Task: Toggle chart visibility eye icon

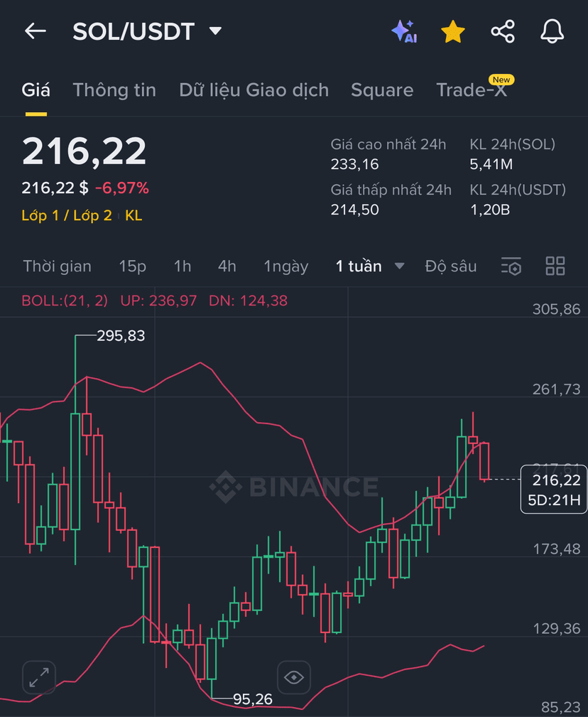Action: point(293,677)
